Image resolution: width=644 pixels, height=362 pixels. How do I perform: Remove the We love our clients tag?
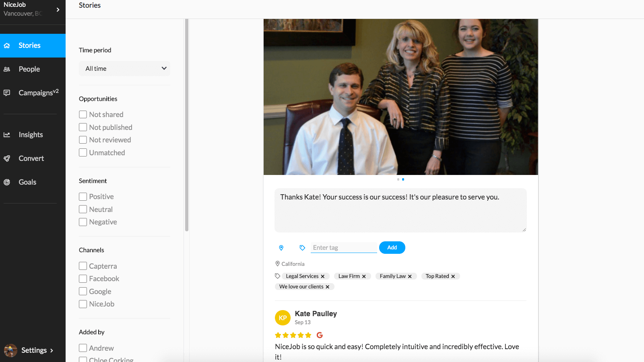(x=328, y=287)
